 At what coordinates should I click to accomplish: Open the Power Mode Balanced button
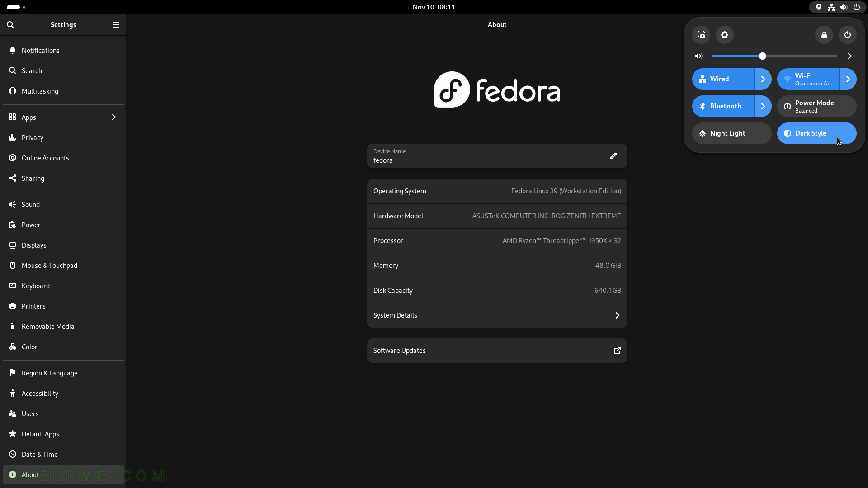(817, 106)
